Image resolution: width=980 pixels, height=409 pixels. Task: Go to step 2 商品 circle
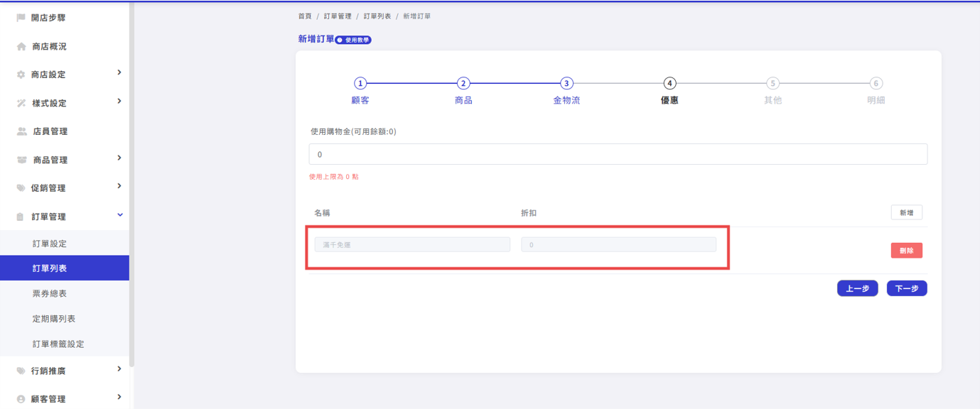[463, 83]
